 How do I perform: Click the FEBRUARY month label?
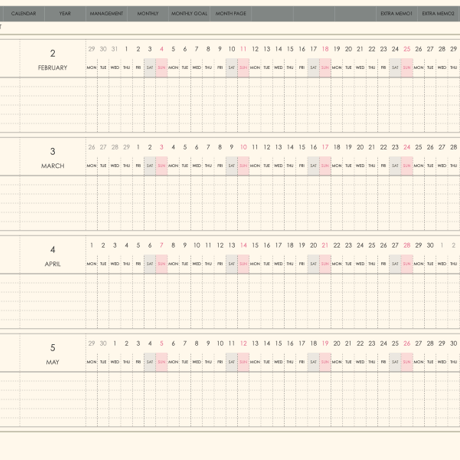53,68
